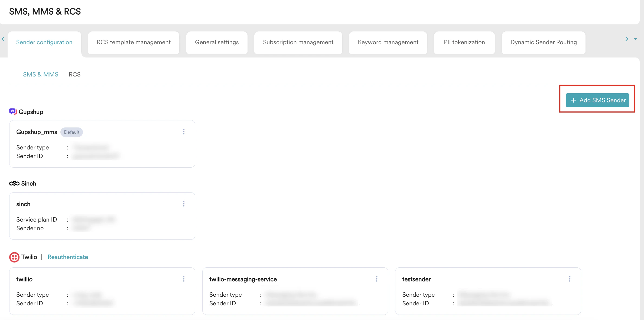Click the Reauthenticate link next to Twilio

click(68, 257)
